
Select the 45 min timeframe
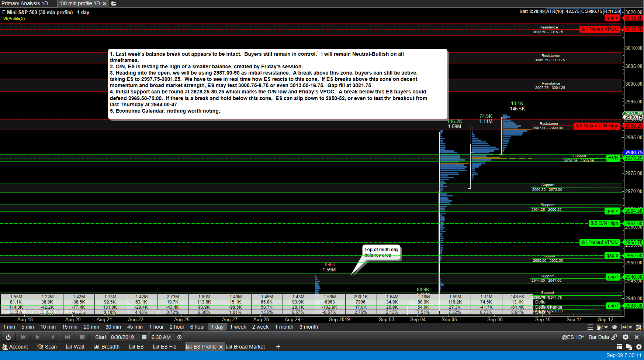pos(135,327)
